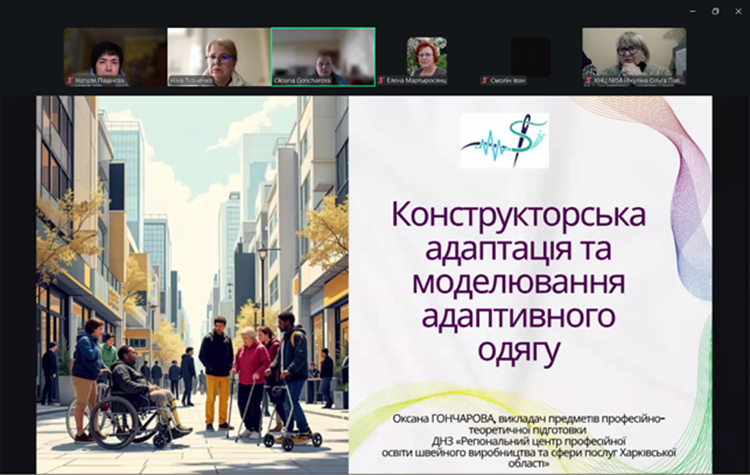Viewport: 750px width, 475px height.
Task: Click muted mic icon on ХНЦ №54 tile
Action: pos(588,80)
